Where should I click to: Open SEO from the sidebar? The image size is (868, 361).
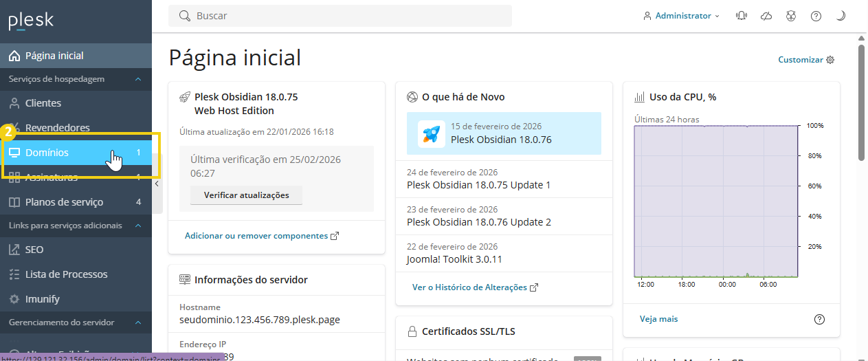[34, 250]
